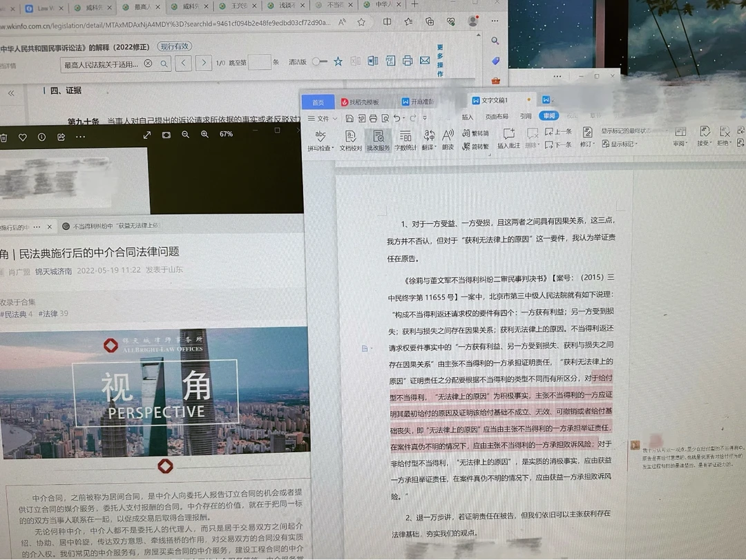The image size is (746, 560).
Task: Click the star favorite icon on legislation page
Action: 338,61
